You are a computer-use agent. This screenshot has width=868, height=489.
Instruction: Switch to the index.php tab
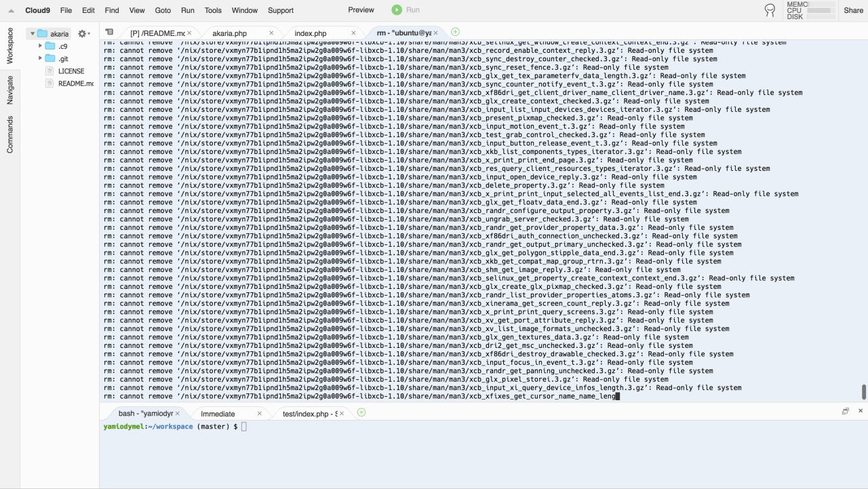click(310, 33)
